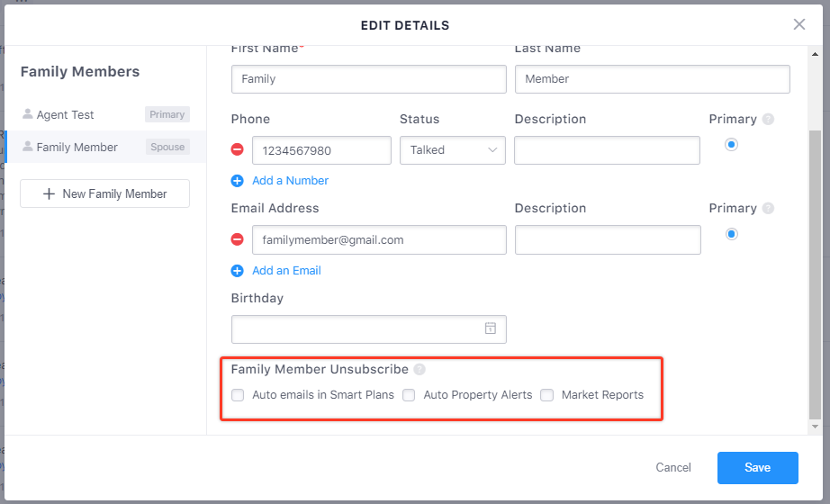
Task: Save the edited details
Action: [x=757, y=467]
